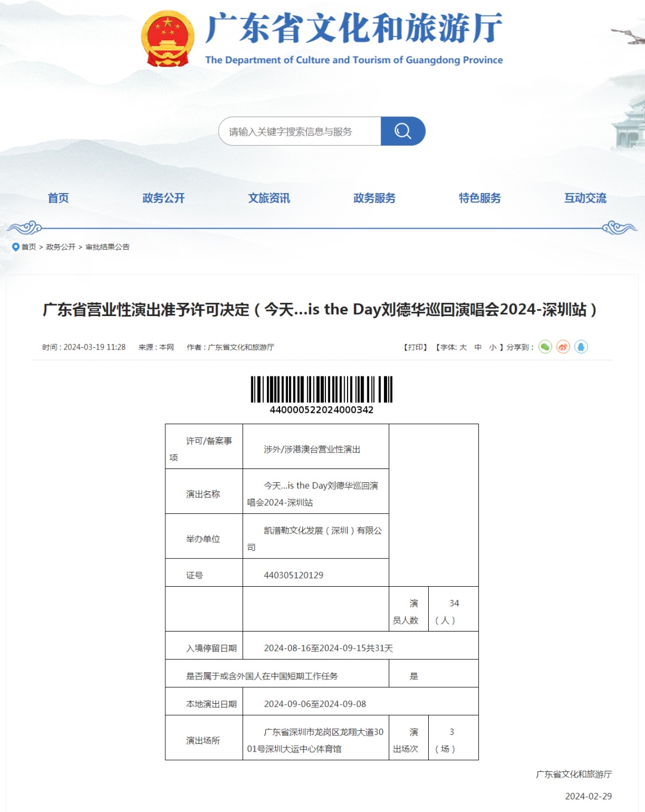
Task: Click the performance name value cell
Action: pyautogui.click(x=316, y=491)
